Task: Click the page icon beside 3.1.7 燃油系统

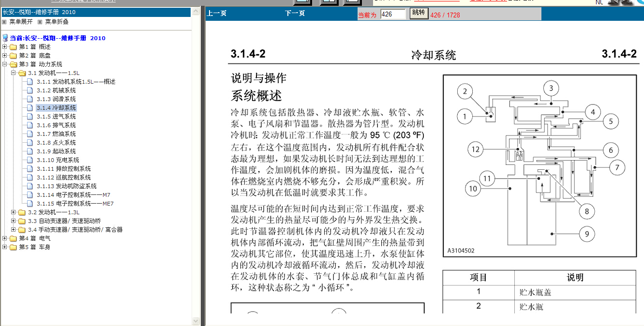Action: pyautogui.click(x=30, y=134)
